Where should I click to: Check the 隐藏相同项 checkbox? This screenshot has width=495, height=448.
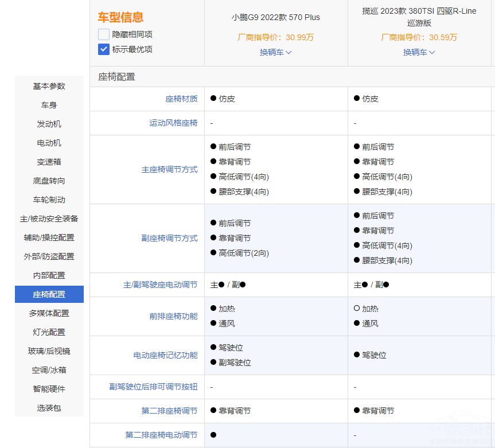click(x=104, y=34)
